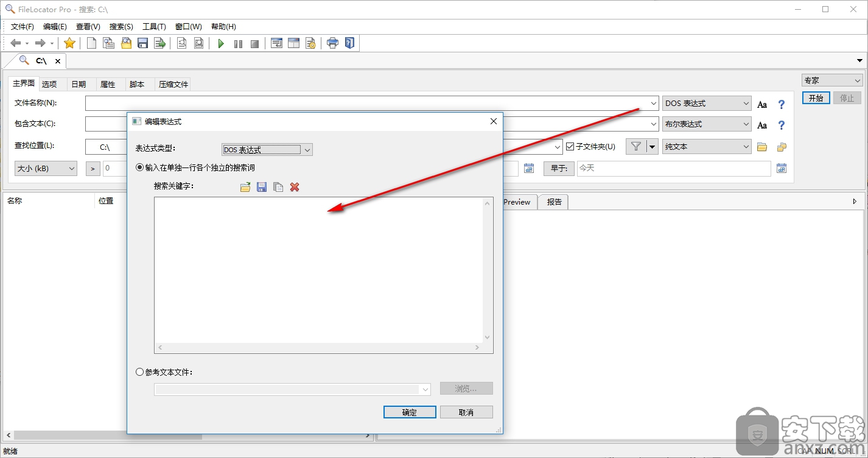
Task: Click the 开始 button
Action: click(x=816, y=98)
